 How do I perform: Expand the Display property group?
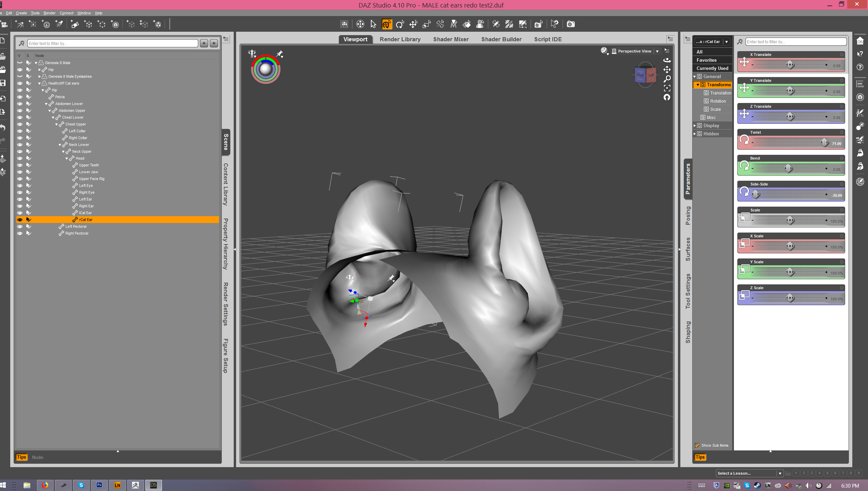[x=695, y=125]
